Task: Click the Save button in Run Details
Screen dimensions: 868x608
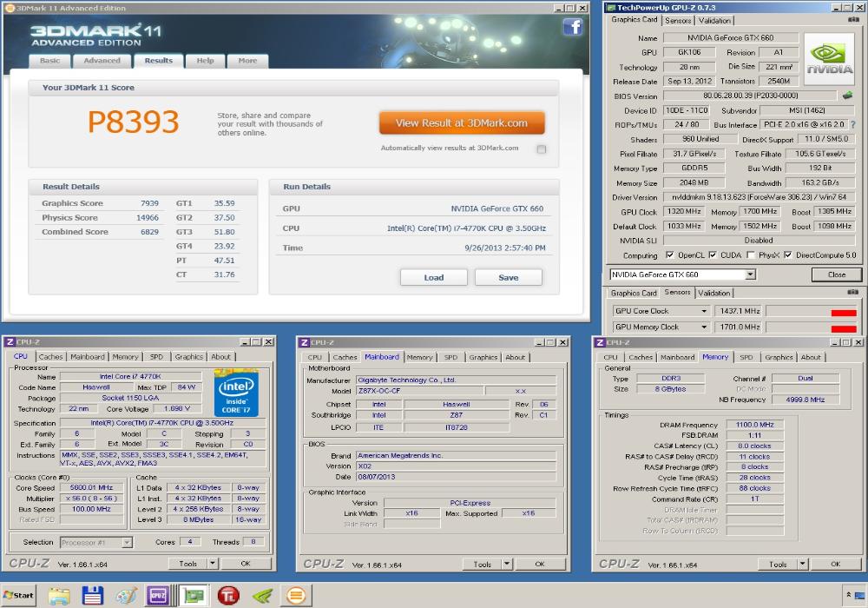Action: coord(508,277)
